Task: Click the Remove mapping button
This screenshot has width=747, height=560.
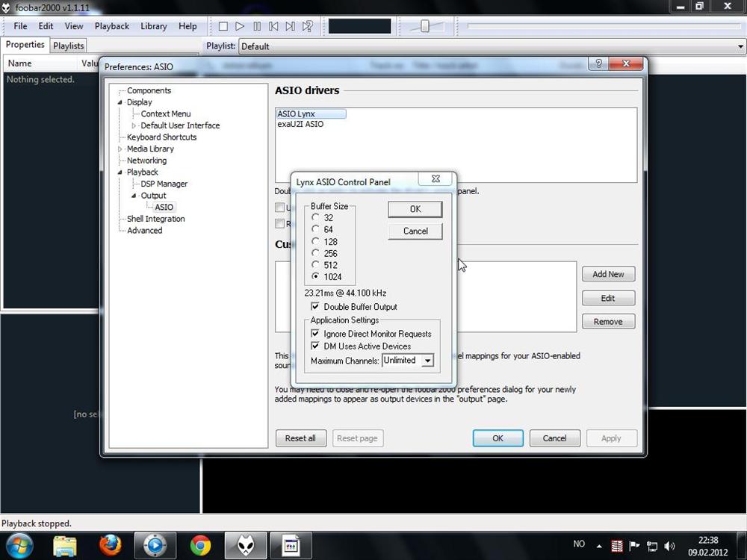Action: (608, 321)
